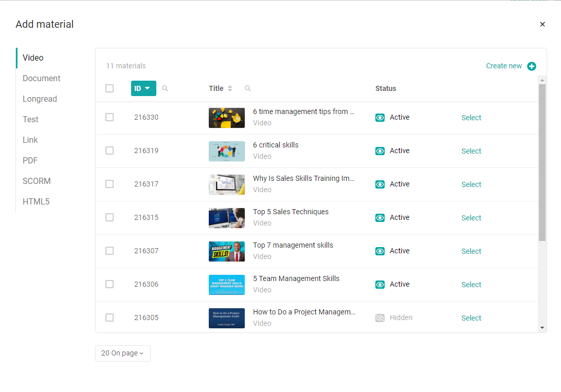Viewport: 561px width, 392px height.
Task: Click the title 'Why Is Sales Skills Training Im...'
Action: [303, 178]
